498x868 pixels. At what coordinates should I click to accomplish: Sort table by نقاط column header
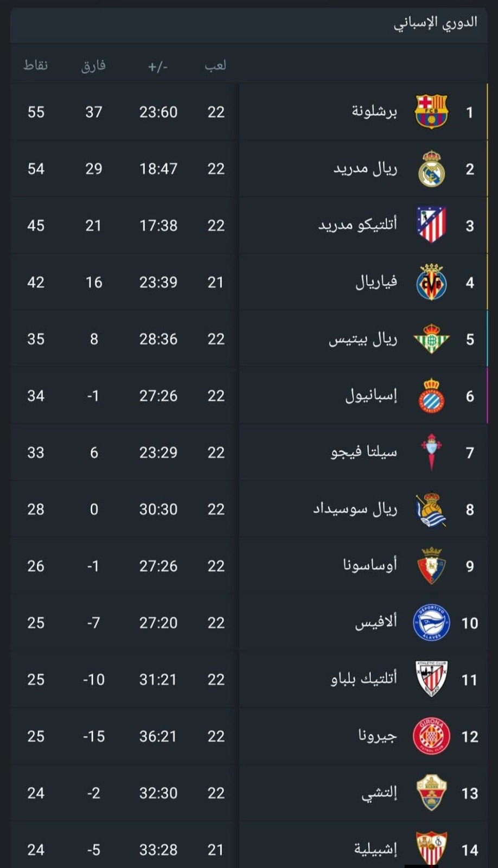pos(36,66)
